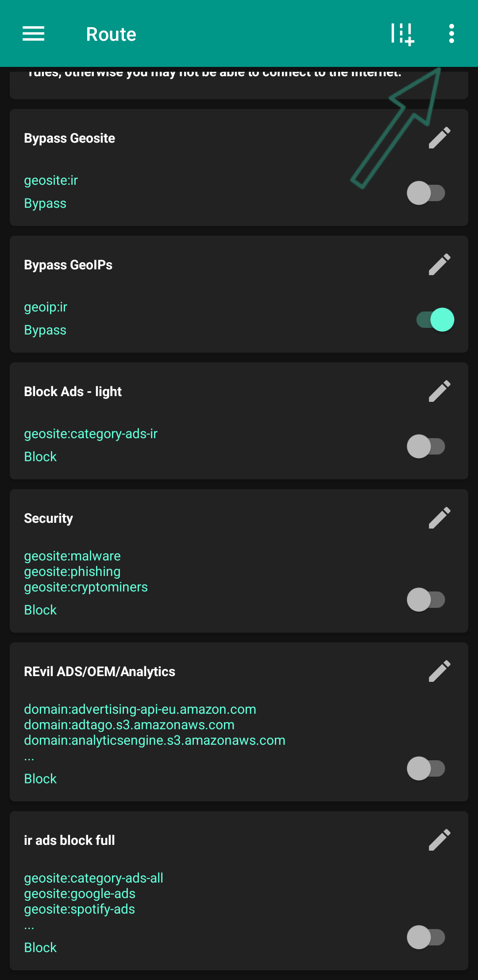Tap the geoip:ir rule text

pos(46,307)
